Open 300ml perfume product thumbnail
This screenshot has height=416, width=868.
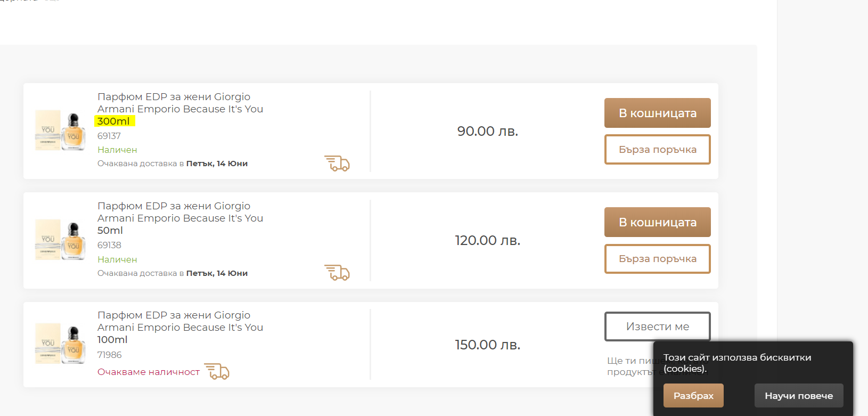coord(60,131)
